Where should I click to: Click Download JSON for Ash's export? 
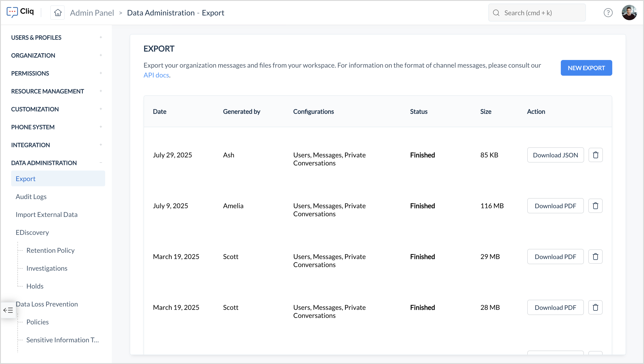click(x=555, y=155)
